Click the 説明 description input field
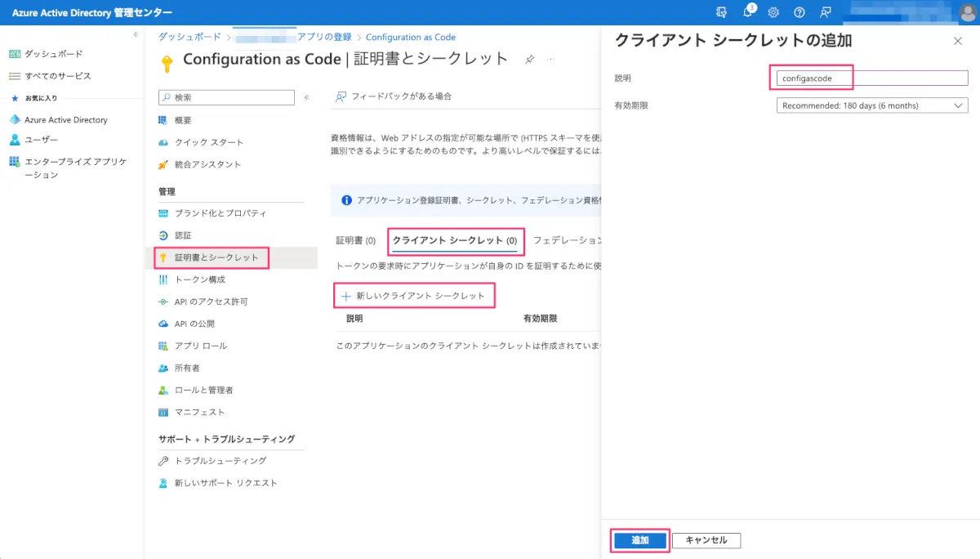This screenshot has height=559, width=980. (871, 78)
